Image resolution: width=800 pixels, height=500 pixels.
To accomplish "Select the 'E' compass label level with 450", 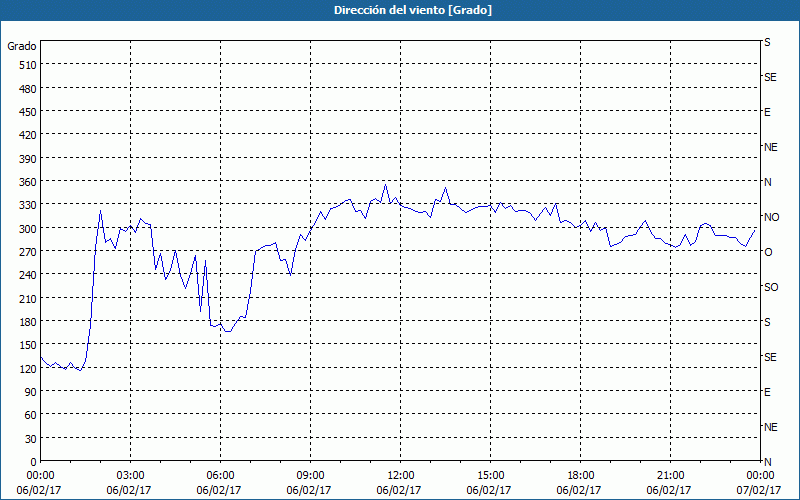I will [x=767, y=112].
